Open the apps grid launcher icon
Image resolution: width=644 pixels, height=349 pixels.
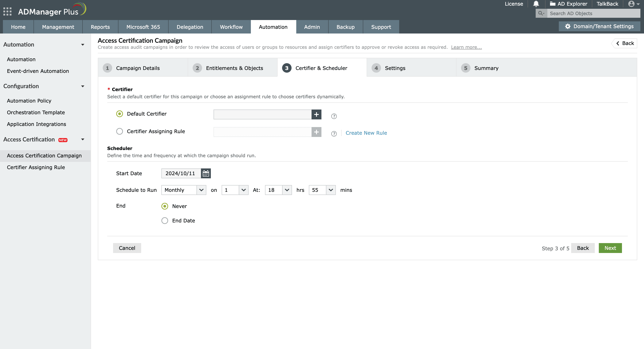(x=7, y=11)
